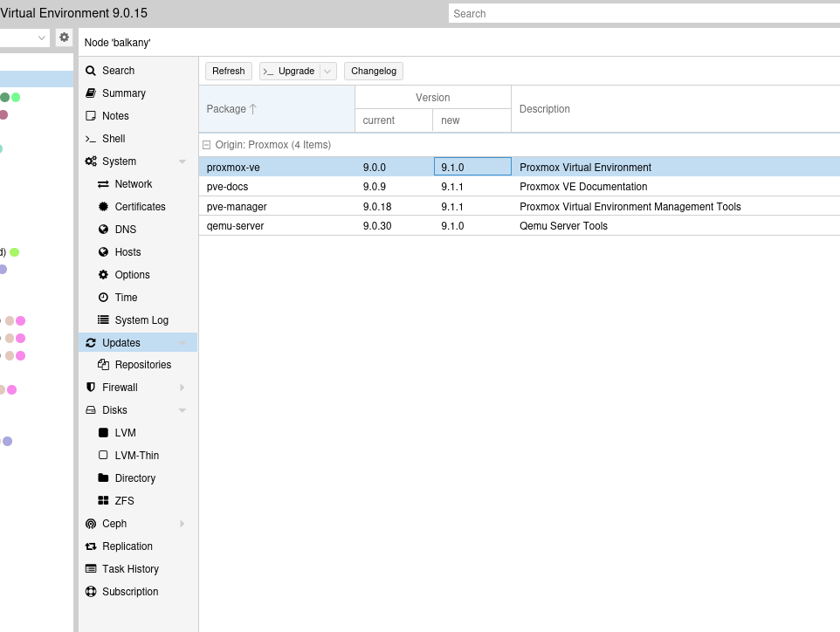Screen dimensions: 840x632
Task: Click the Firewall shield icon
Action: click(91, 388)
